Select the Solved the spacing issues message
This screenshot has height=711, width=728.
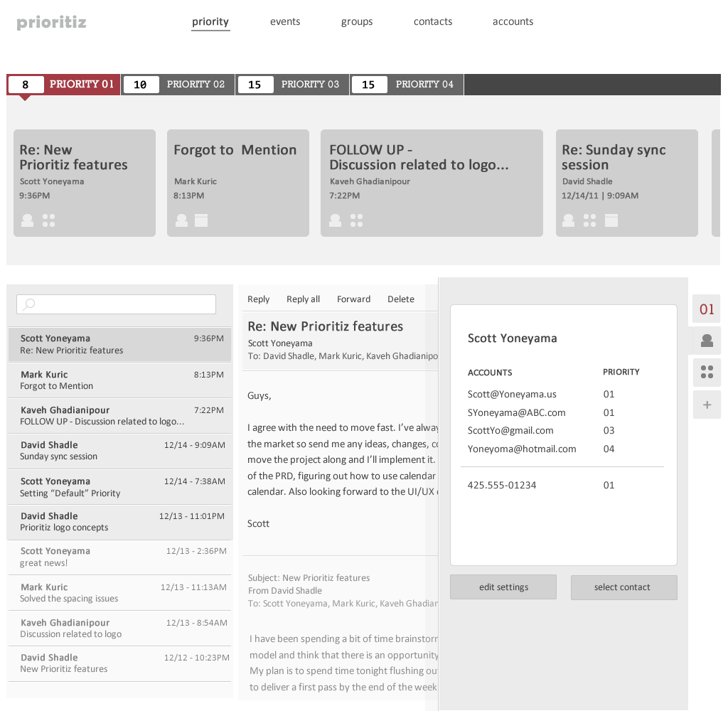[x=119, y=592]
